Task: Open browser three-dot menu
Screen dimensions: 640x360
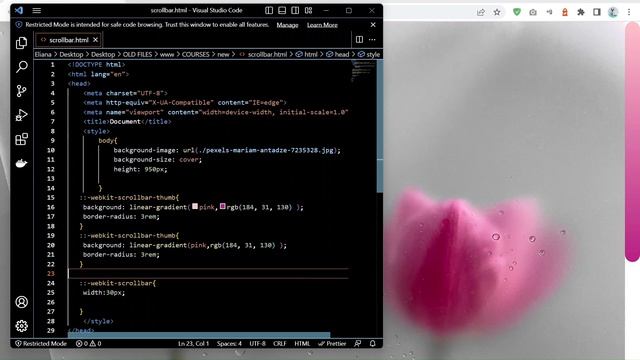Action: point(629,12)
